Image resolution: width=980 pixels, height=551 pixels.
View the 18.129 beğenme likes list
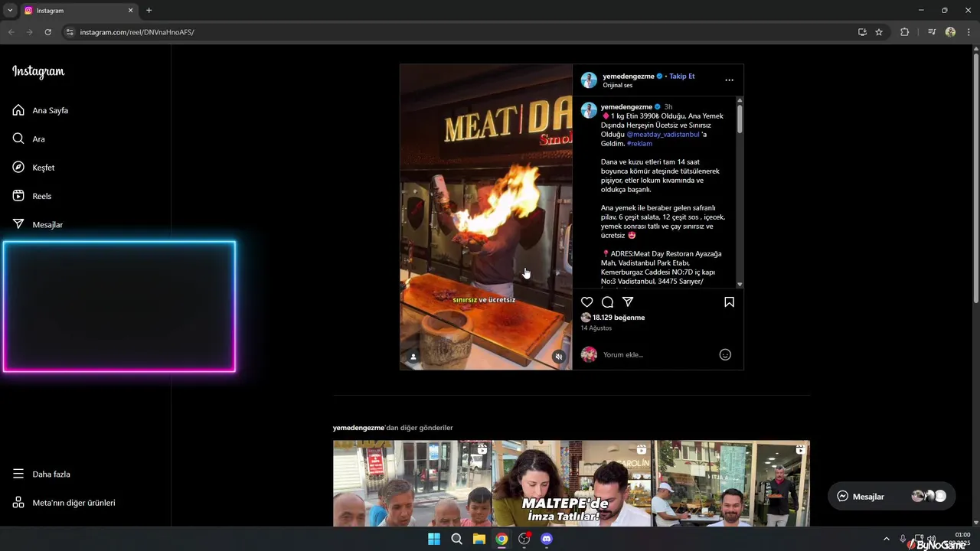pos(619,318)
